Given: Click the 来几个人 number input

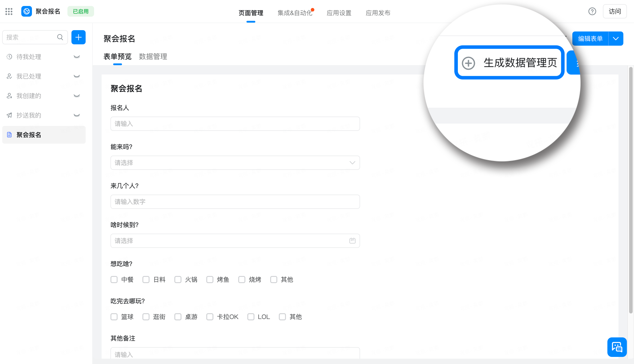Looking at the screenshot, I should (235, 202).
